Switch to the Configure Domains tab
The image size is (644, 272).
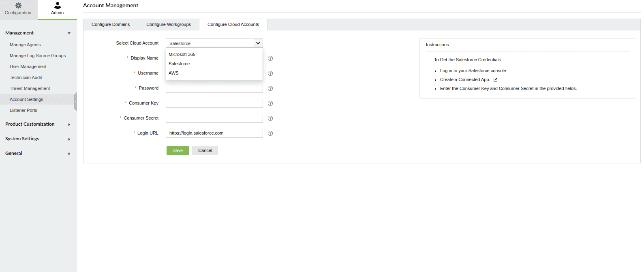111,25
